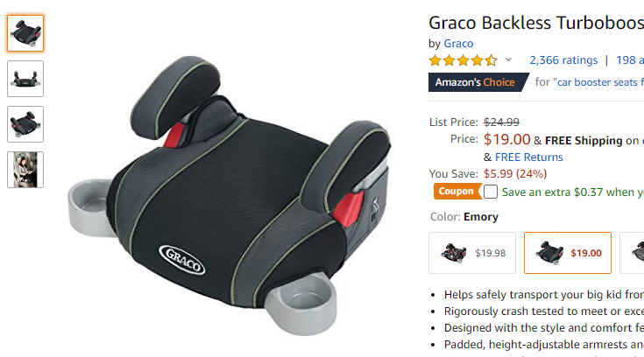Open the 198 answered questions link
This screenshot has height=357, width=644.
pyautogui.click(x=630, y=60)
